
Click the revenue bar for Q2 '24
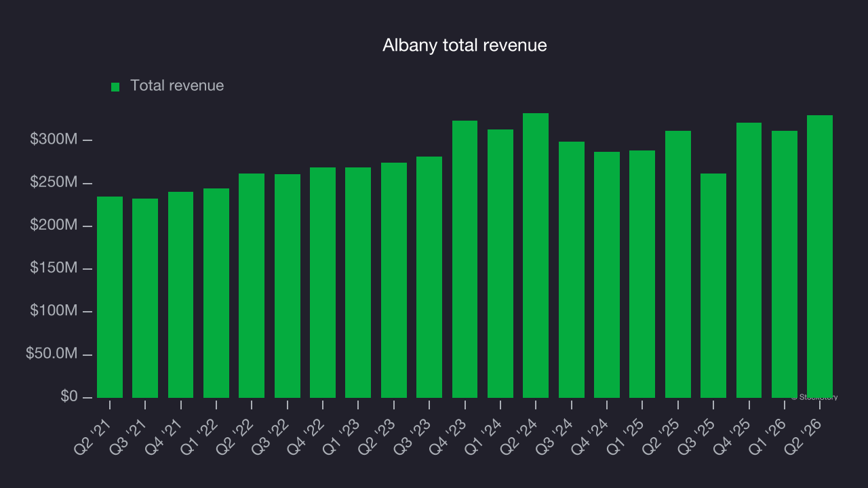coord(536,256)
